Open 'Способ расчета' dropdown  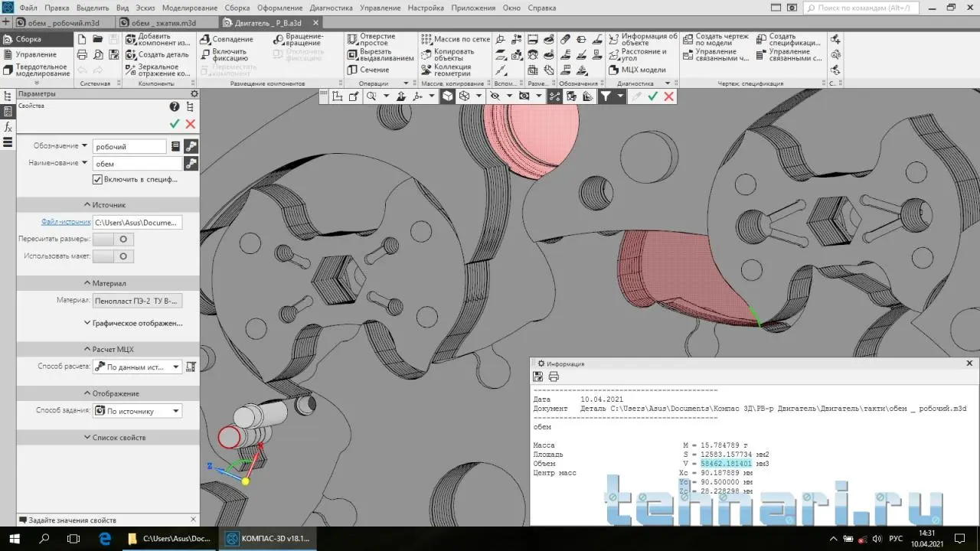137,367
